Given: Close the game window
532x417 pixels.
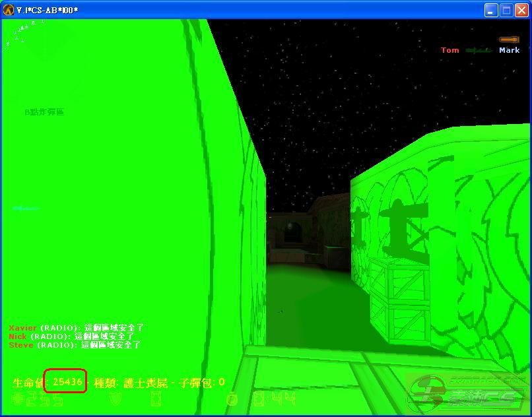Looking at the screenshot, I should click(521, 10).
